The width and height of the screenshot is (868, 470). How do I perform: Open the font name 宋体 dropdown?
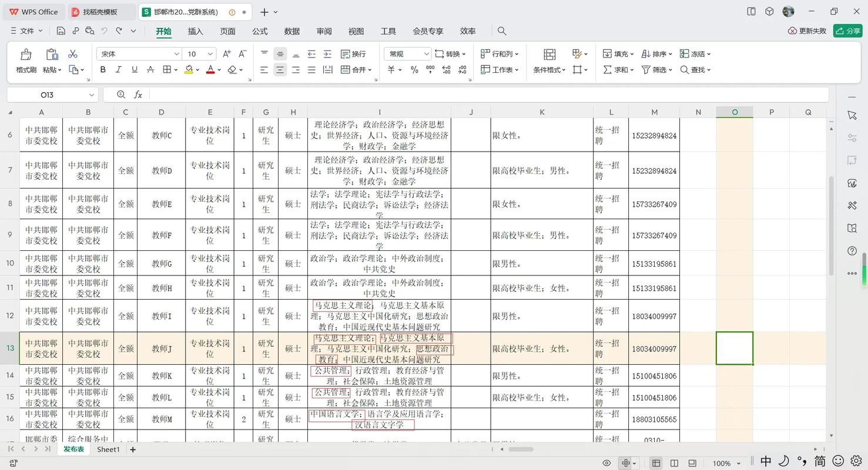(x=176, y=54)
